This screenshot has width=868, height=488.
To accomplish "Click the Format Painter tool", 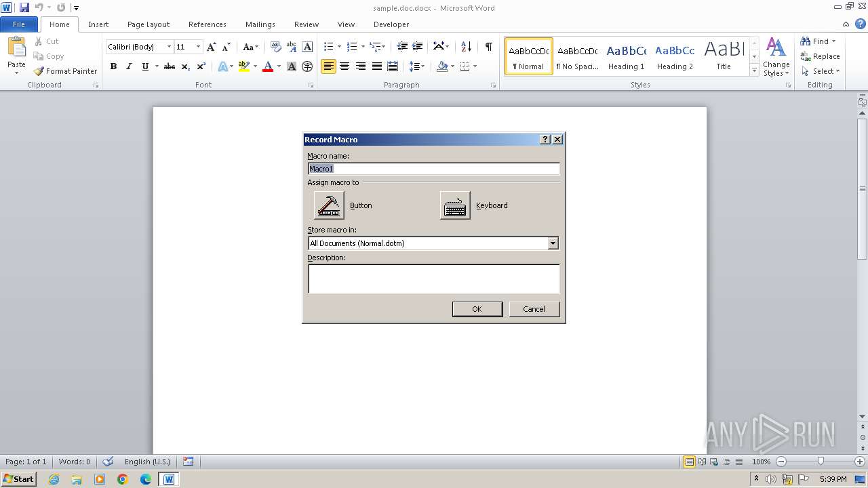I will (66, 71).
